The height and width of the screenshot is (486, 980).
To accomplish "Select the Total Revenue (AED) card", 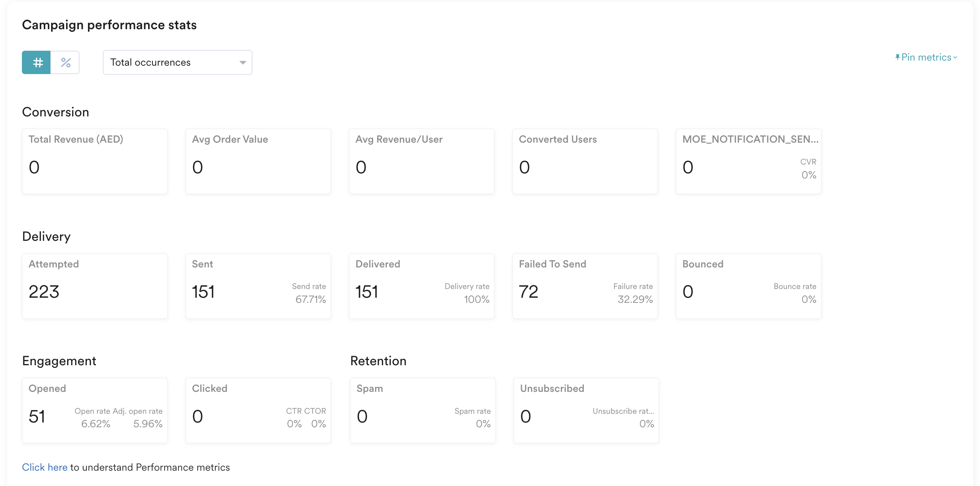I will tap(95, 161).
